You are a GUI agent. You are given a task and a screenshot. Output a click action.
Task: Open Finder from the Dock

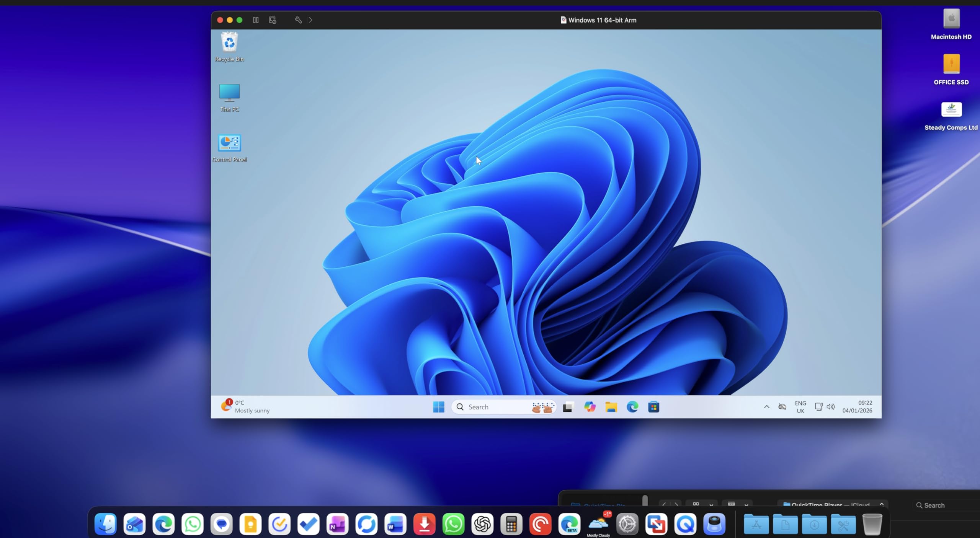tap(105, 523)
